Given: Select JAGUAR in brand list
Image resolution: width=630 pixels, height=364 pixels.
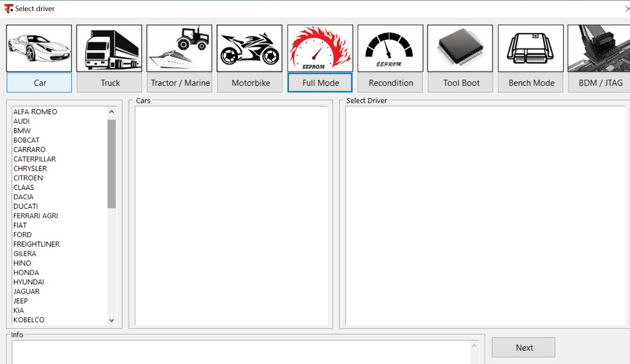Looking at the screenshot, I should coord(26,291).
